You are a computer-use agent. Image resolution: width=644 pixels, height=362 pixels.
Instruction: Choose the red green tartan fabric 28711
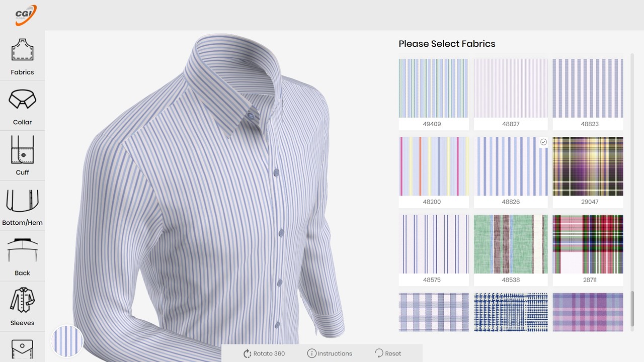(x=588, y=244)
